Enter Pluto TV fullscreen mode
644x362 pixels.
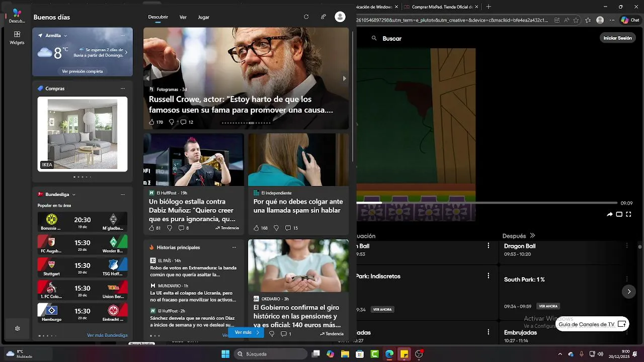pos(628,214)
